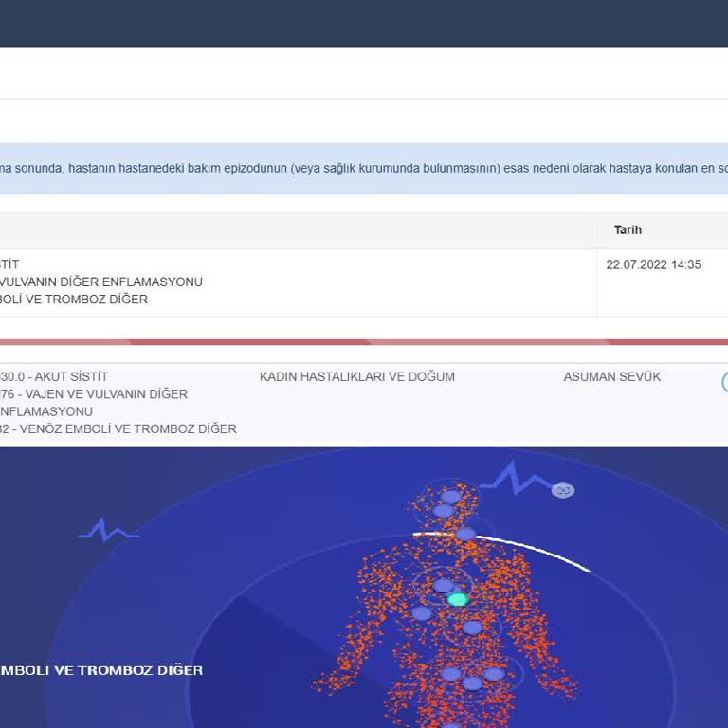Click the forehead marker at top of head
Viewport: 728px width, 728px height.
450,497
